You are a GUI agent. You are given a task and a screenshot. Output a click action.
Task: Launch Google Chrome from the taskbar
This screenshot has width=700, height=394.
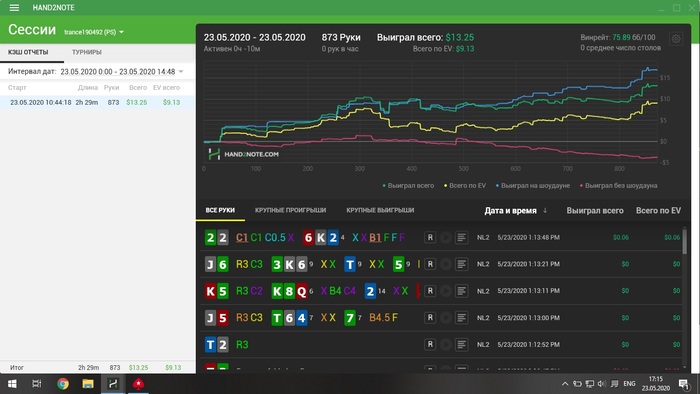62,384
